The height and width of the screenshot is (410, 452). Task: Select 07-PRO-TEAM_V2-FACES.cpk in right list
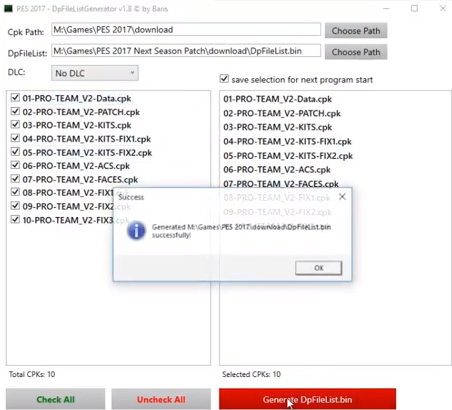[x=281, y=184]
